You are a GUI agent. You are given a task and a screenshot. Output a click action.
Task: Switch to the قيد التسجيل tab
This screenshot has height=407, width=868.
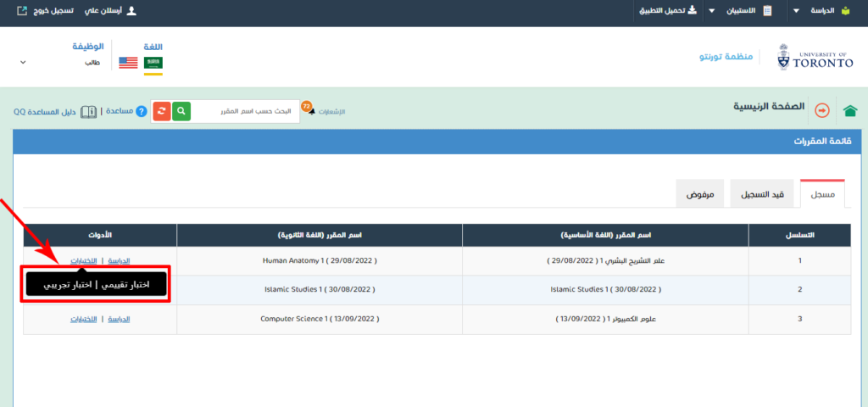click(764, 194)
